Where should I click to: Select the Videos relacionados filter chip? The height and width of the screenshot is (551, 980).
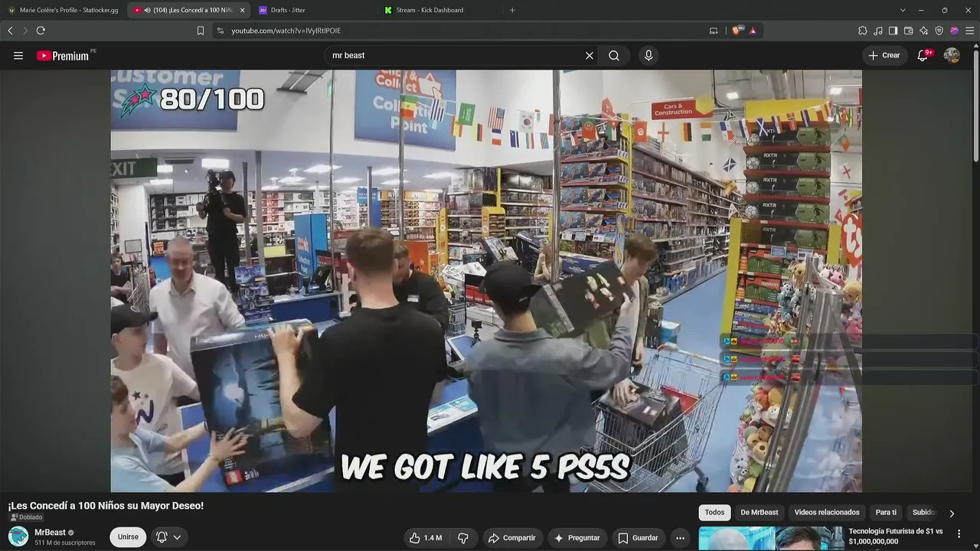827,513
